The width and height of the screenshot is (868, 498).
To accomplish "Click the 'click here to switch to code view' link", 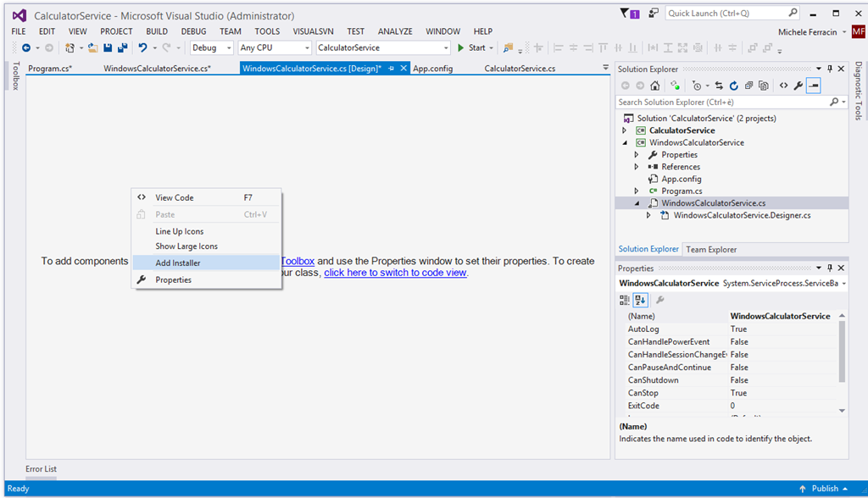I will (395, 273).
